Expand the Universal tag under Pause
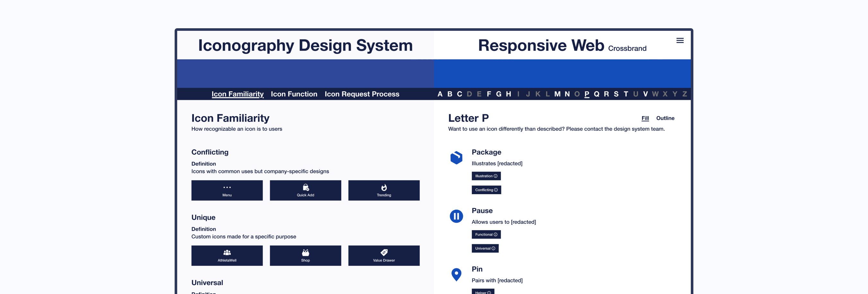The height and width of the screenshot is (294, 868). [485, 248]
